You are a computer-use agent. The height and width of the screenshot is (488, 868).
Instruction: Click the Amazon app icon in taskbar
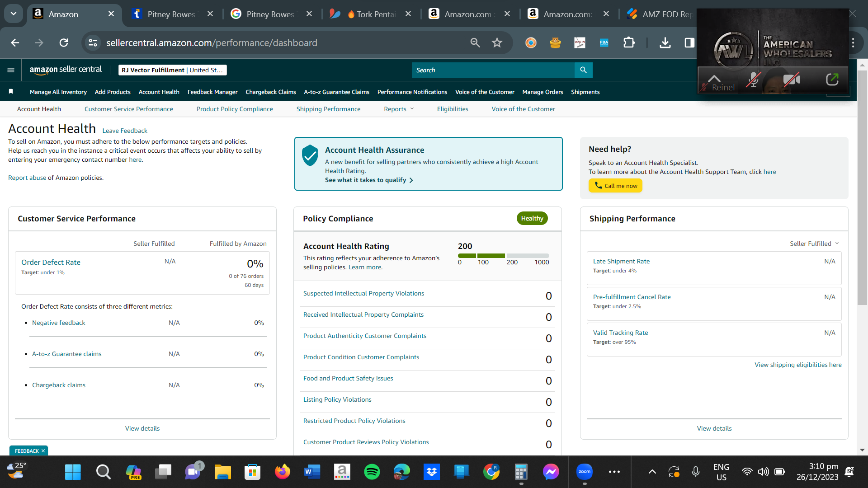point(342,472)
